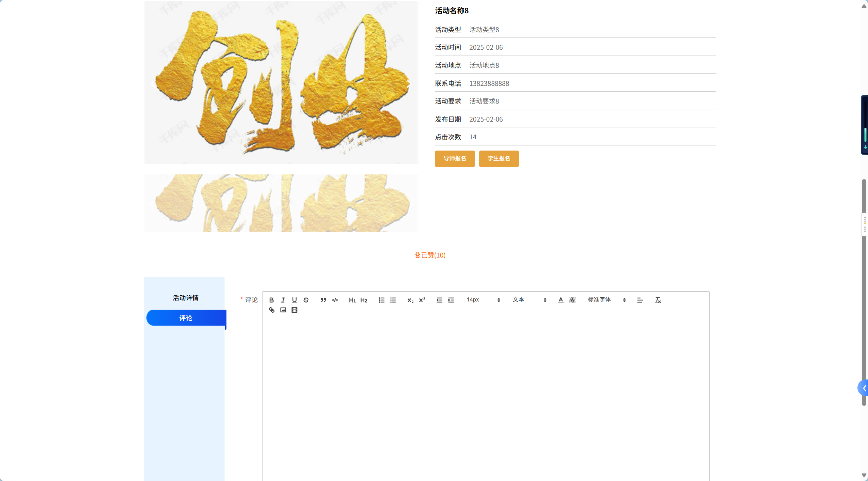Open the 标准字体 font family dropdown
Screen dimensions: 868x481
coord(606,300)
